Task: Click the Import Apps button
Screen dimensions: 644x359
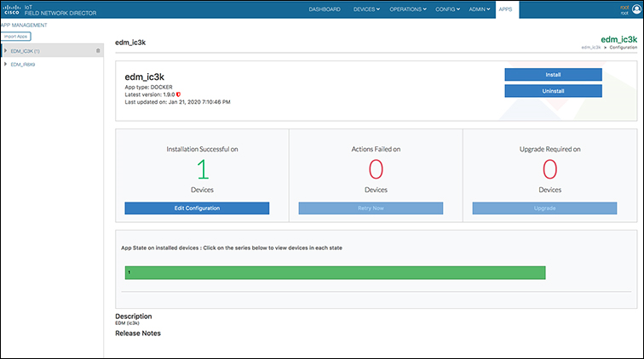Action: click(x=15, y=37)
